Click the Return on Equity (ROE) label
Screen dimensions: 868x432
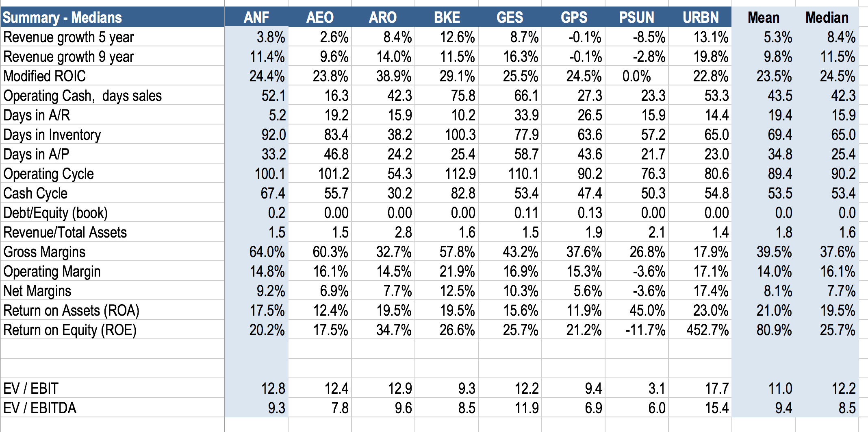click(x=70, y=330)
